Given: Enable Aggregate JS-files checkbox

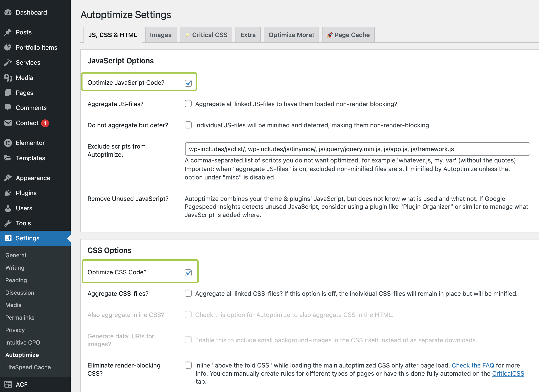Looking at the screenshot, I should 188,104.
